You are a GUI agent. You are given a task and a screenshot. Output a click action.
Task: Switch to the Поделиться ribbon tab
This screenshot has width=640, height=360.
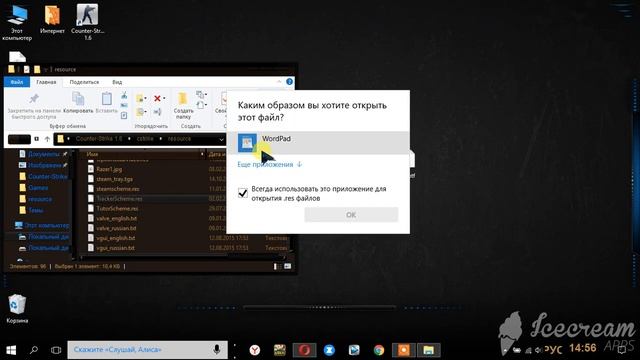point(84,82)
